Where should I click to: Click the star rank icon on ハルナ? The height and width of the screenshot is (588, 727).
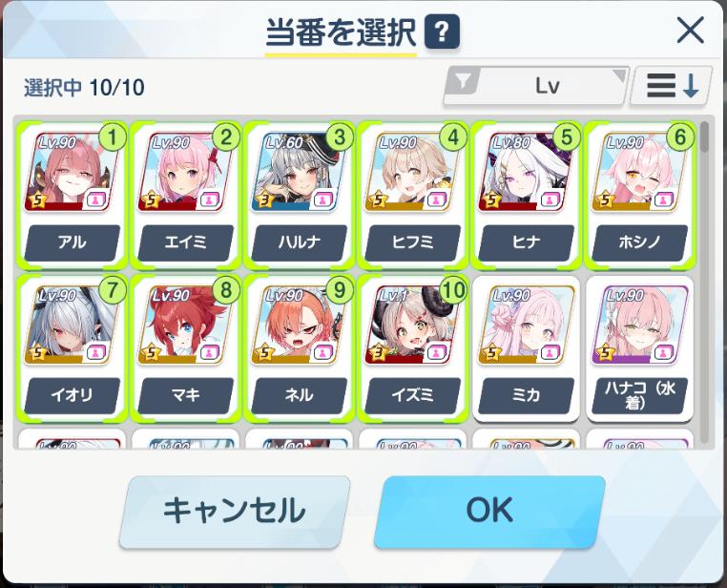point(264,199)
